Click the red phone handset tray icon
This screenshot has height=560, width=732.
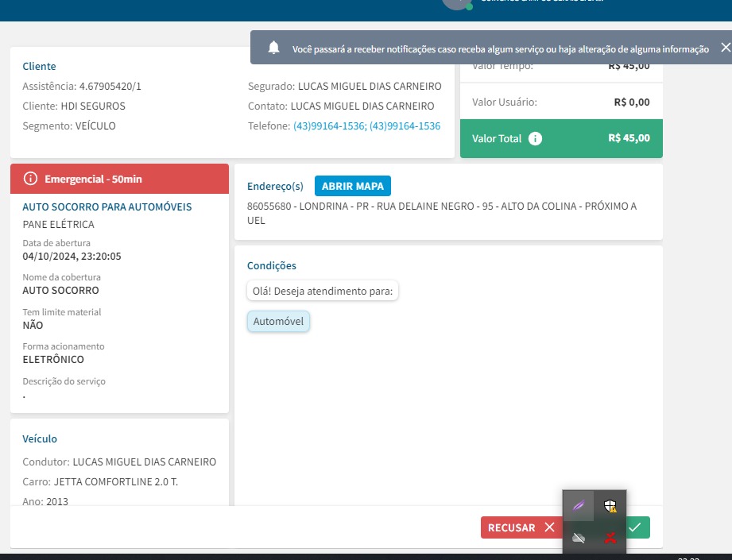pos(610,538)
